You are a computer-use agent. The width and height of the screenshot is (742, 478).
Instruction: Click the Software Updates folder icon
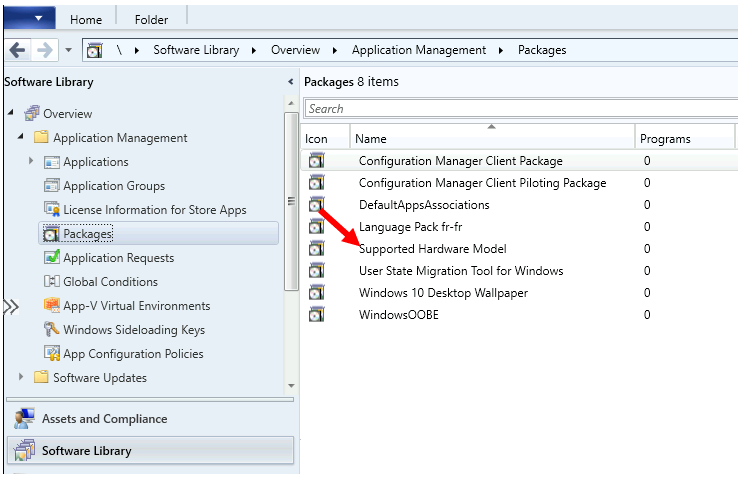[x=42, y=377]
